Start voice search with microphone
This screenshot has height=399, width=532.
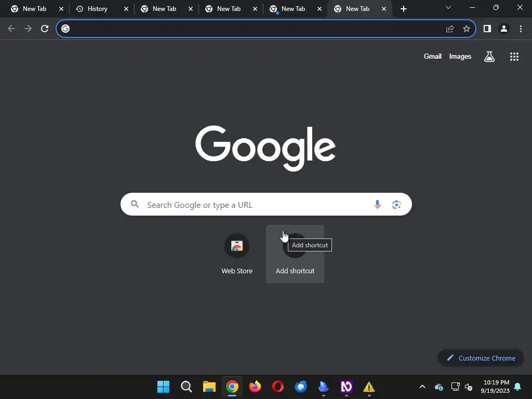[377, 204]
